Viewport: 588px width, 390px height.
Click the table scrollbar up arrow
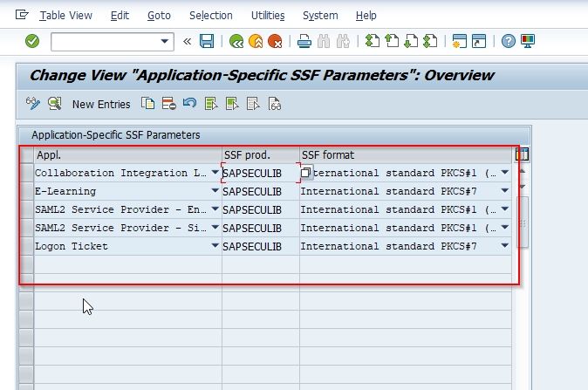pos(523,171)
